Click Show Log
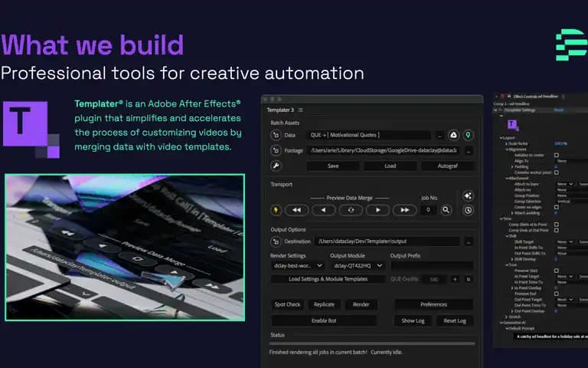 click(x=413, y=320)
